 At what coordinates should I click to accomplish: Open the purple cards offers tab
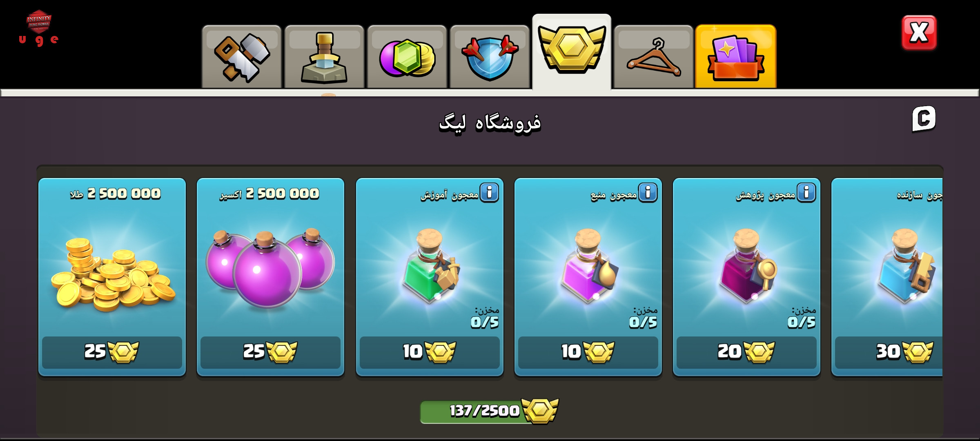pyautogui.click(x=736, y=57)
